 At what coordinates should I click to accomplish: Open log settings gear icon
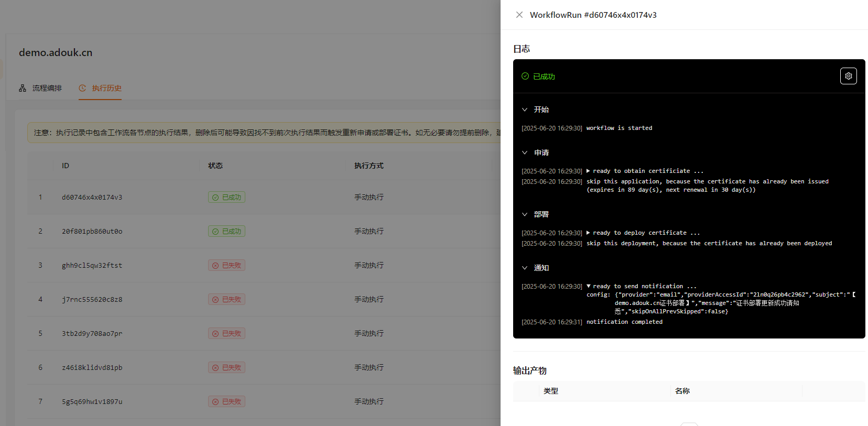[x=848, y=76]
